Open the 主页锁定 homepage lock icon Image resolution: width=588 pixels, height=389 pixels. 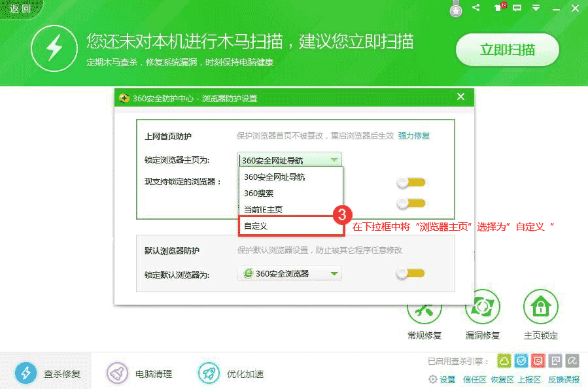coord(540,307)
